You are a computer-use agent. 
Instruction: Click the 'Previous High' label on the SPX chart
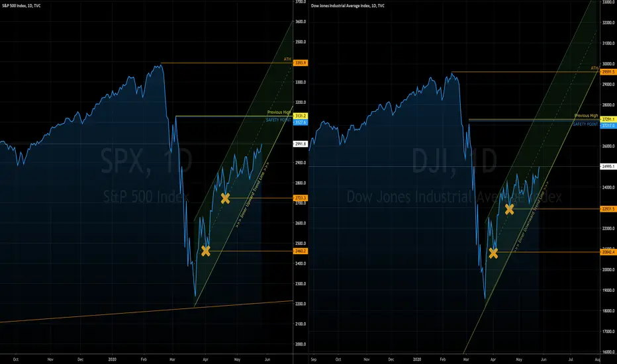coord(279,113)
